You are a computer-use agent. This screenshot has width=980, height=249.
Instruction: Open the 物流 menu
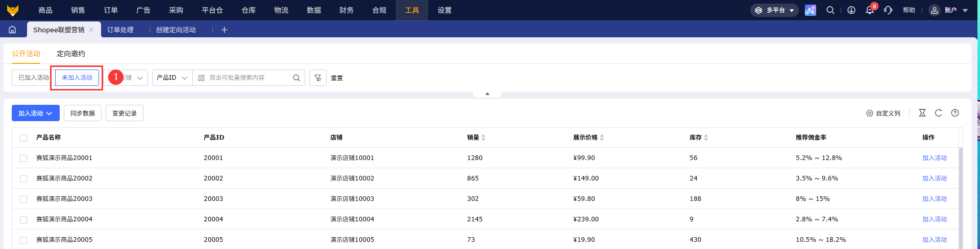(281, 10)
